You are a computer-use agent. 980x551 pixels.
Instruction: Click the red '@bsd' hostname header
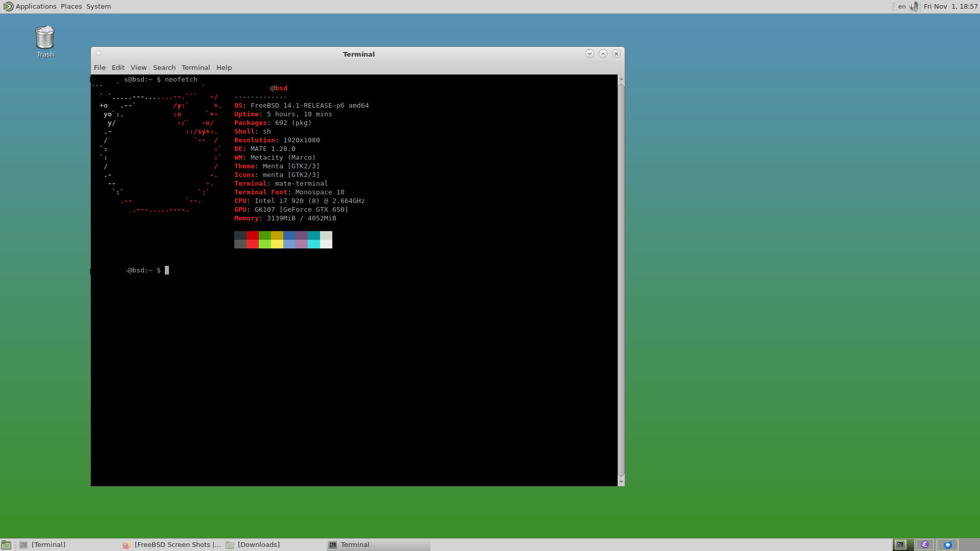click(x=279, y=88)
